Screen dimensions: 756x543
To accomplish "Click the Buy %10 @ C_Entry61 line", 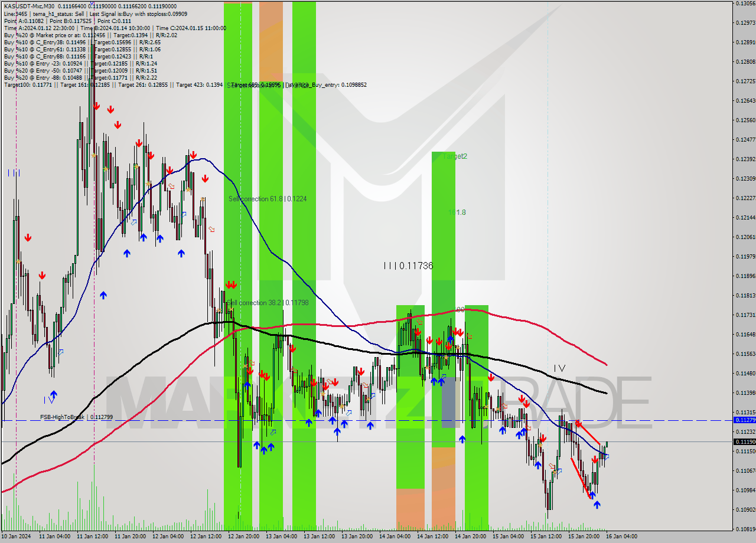I will [x=82, y=49].
